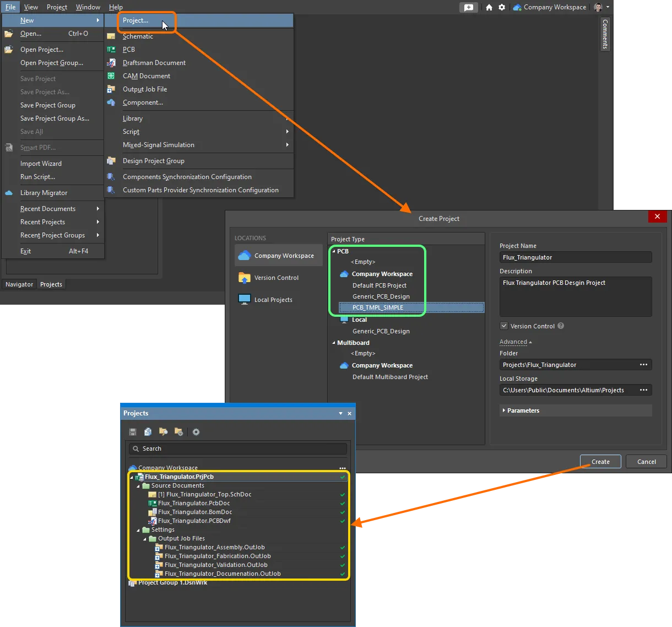Browse Folder using ellipsis button
The image size is (672, 627).
[643, 365]
